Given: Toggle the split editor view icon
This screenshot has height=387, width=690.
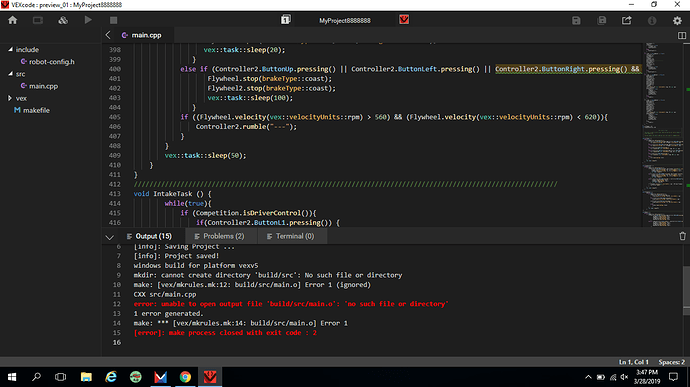Looking at the screenshot, I should [682, 35].
